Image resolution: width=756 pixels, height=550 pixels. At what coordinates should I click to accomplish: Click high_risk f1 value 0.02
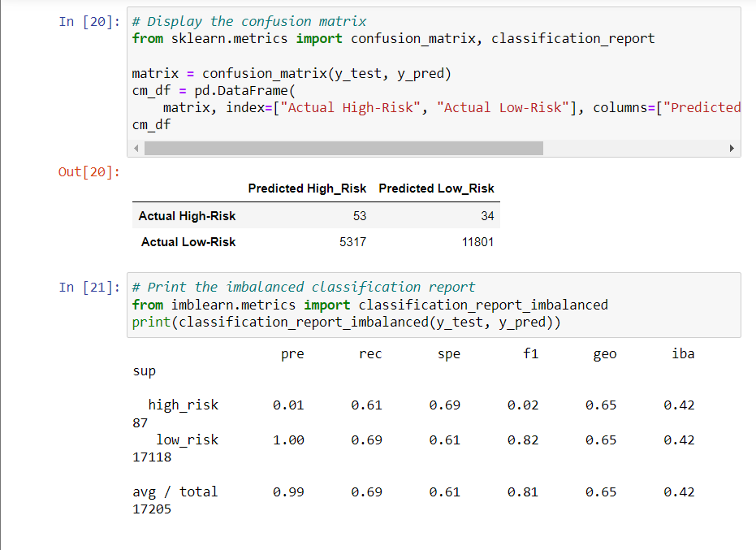(x=523, y=405)
